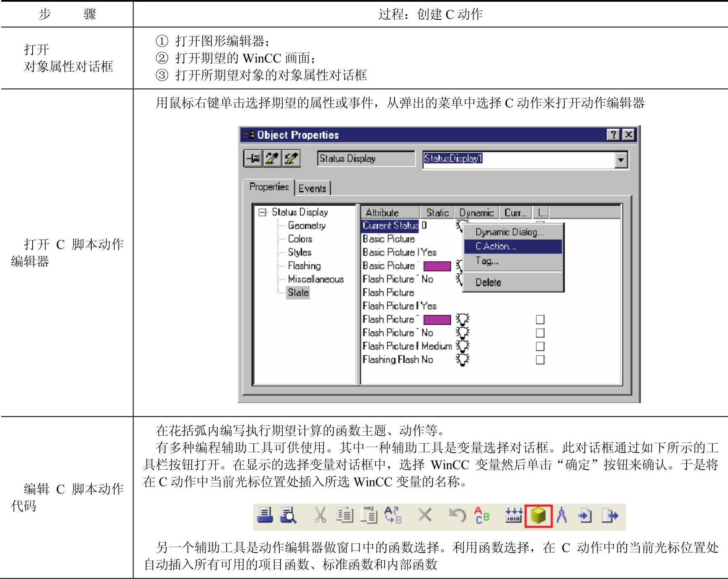Click the Medium value in Flash Picture row
The height and width of the screenshot is (579, 728).
437,346
